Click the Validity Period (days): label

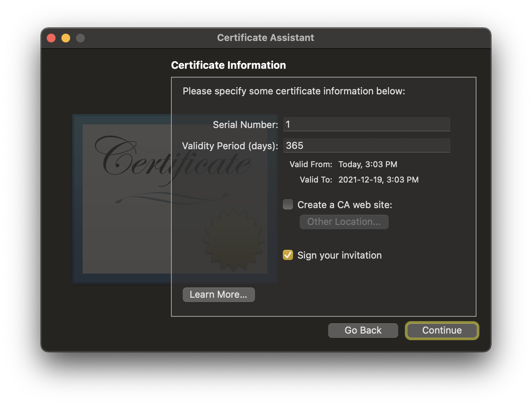pos(230,146)
